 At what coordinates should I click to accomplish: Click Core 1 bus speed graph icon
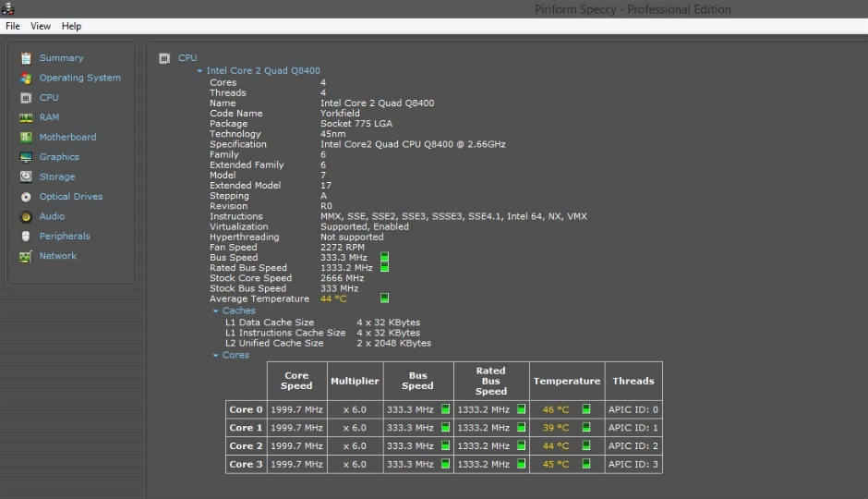446,428
